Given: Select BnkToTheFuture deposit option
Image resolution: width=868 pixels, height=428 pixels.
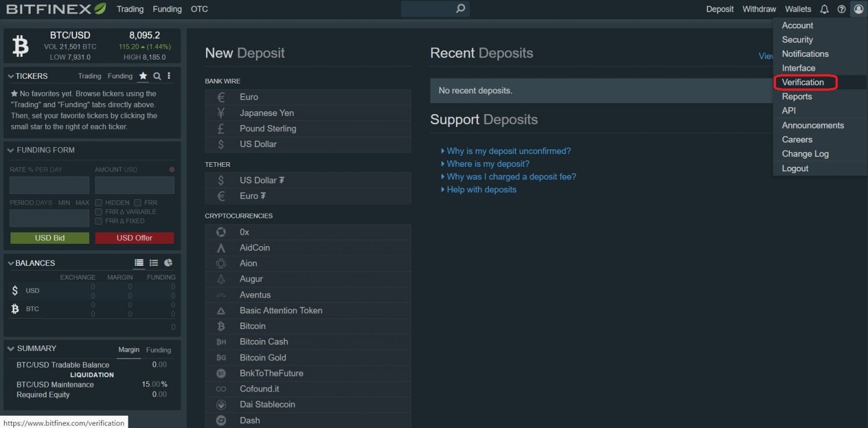Looking at the screenshot, I should coord(308,374).
